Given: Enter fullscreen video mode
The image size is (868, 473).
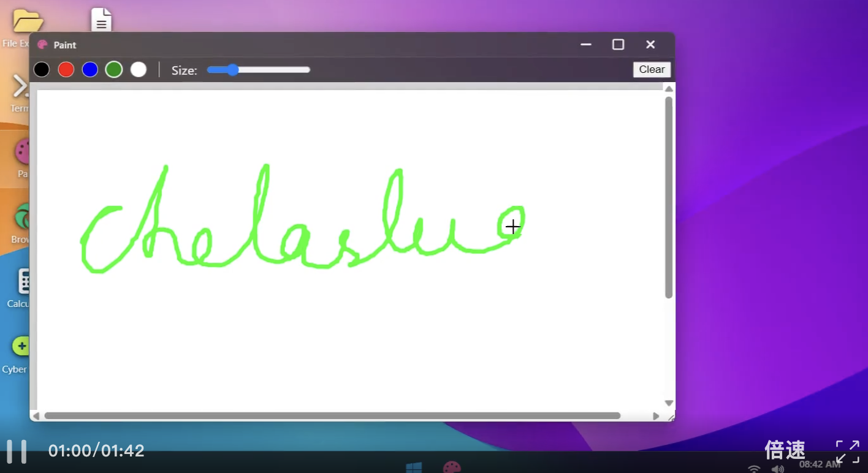Looking at the screenshot, I should coord(847,452).
